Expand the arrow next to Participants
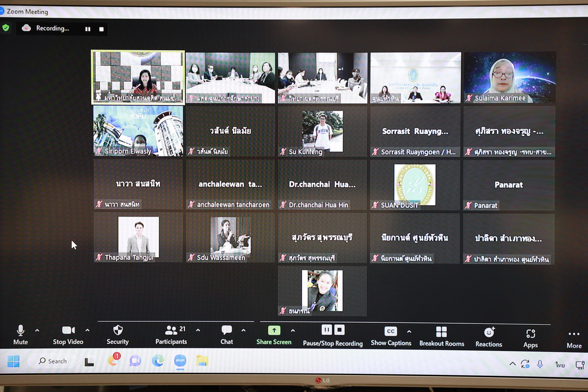The image size is (588, 392). click(198, 330)
